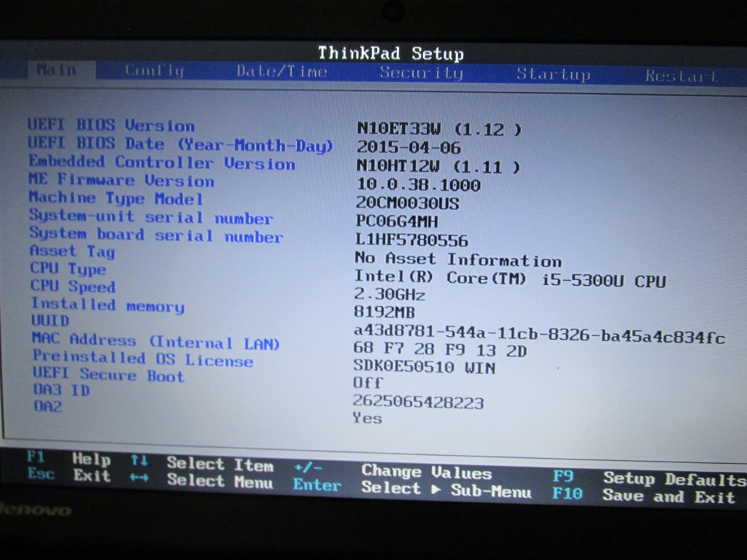The height and width of the screenshot is (560, 747).
Task: Click the BIOS date 2015-04-06
Action: click(x=409, y=147)
